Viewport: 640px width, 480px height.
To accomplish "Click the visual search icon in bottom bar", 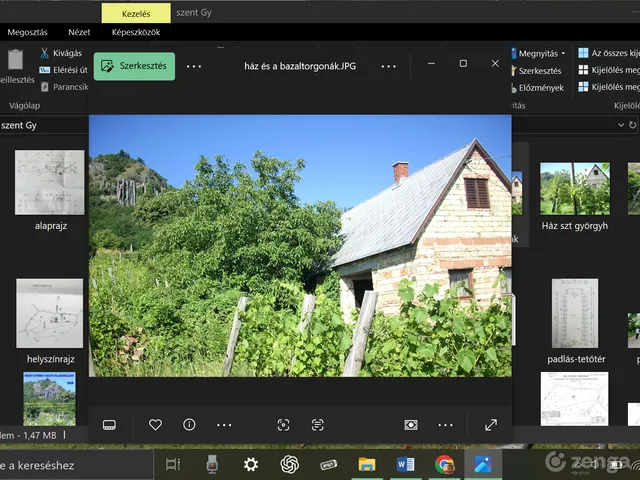I will 283,425.
